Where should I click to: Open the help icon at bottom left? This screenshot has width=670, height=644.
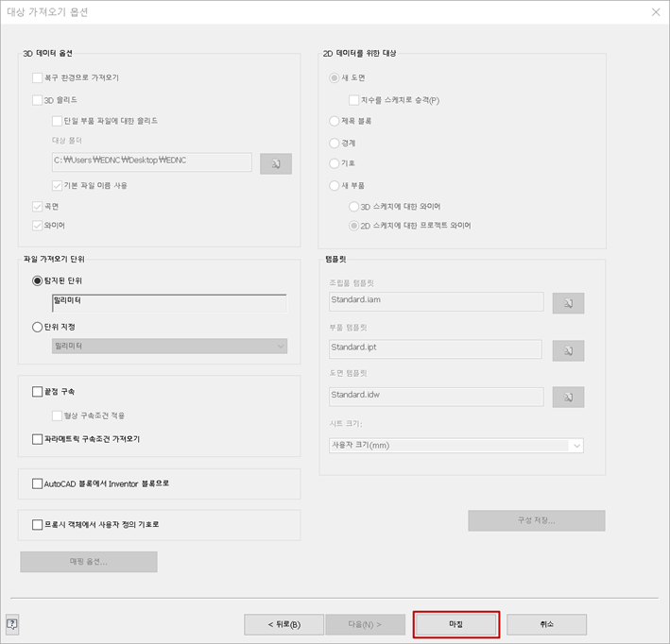[x=12, y=625]
